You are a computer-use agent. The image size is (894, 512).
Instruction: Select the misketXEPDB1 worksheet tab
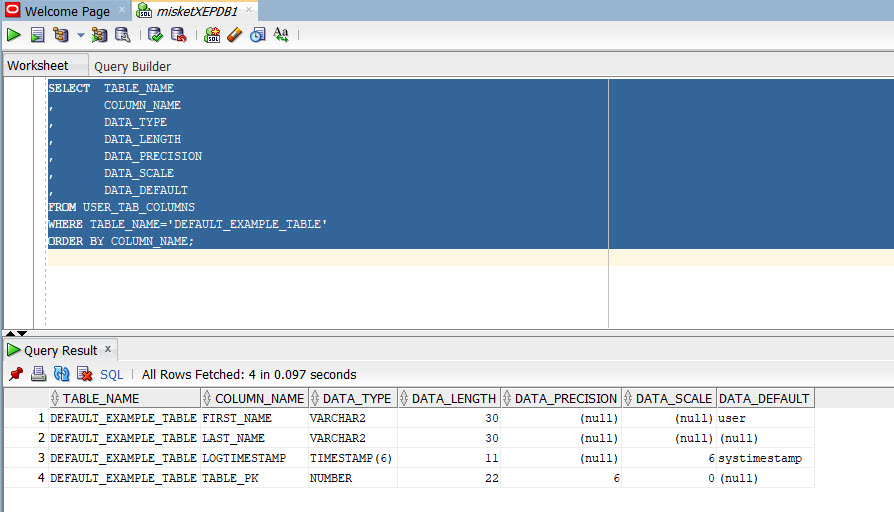[197, 11]
